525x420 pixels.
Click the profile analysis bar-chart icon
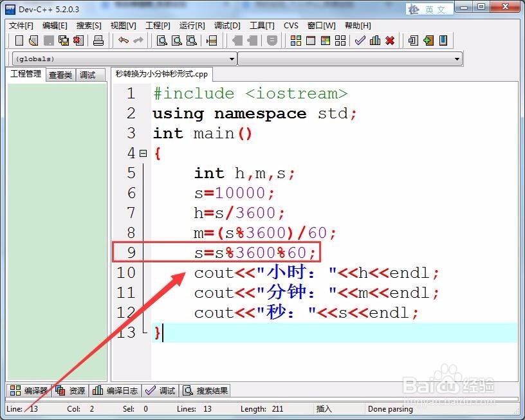point(375,40)
